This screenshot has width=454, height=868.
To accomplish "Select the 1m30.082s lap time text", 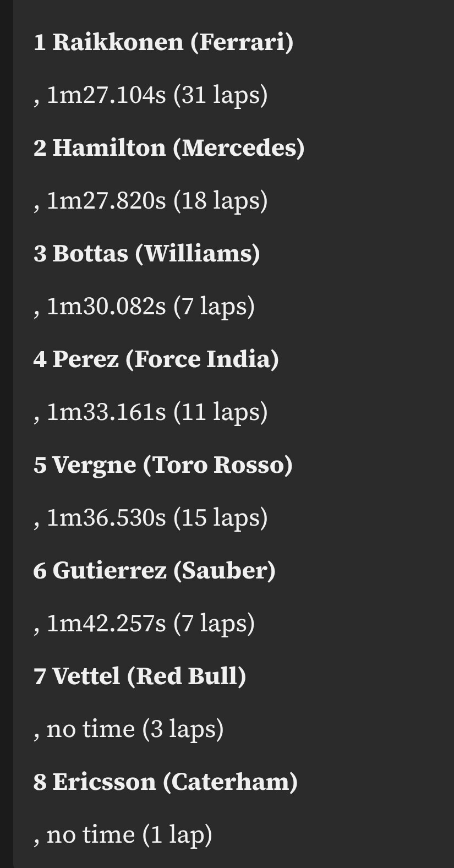I will tap(106, 307).
